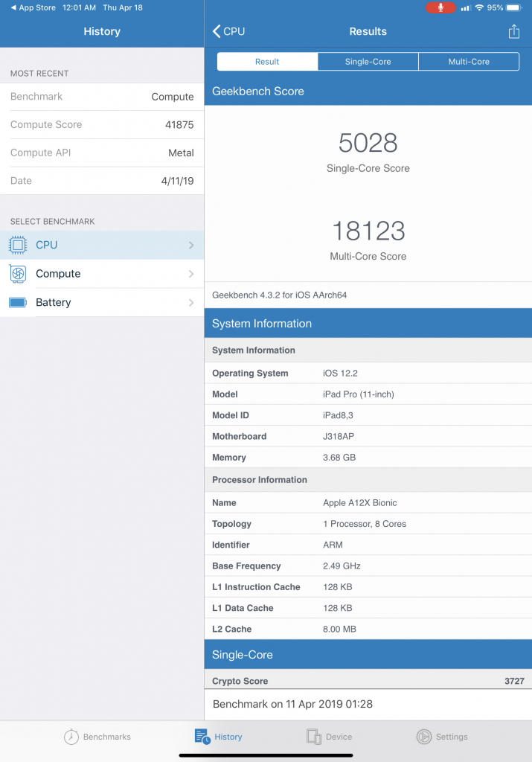Go back to CPU using back chevron
This screenshot has height=762, width=532.
tap(228, 31)
